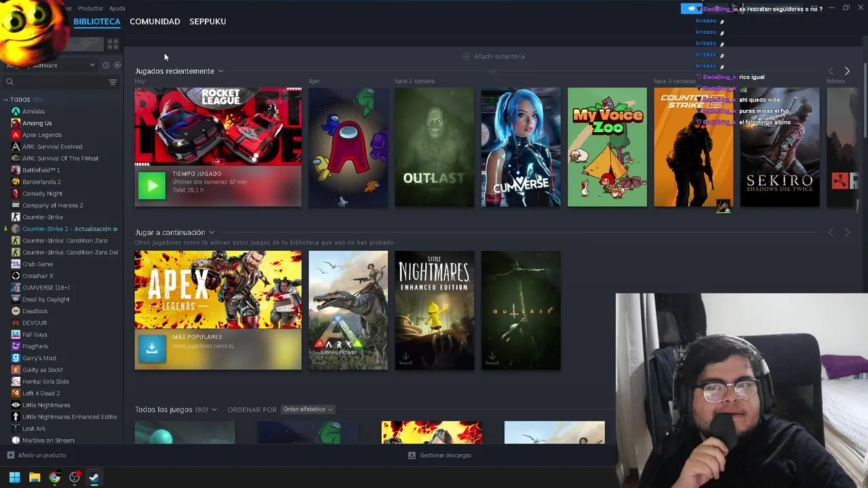Select Dead by Daylight in sidebar
This screenshot has height=488, width=868.
pos(45,300)
